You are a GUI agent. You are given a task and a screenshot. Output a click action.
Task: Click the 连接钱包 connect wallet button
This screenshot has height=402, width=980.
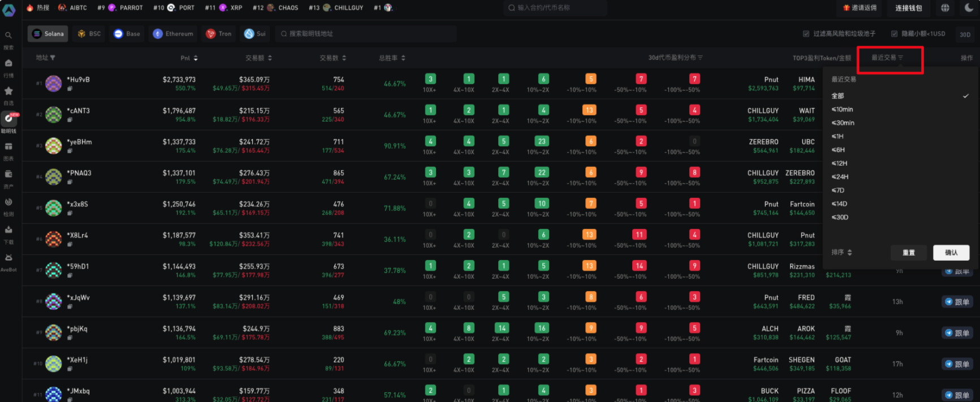[908, 8]
